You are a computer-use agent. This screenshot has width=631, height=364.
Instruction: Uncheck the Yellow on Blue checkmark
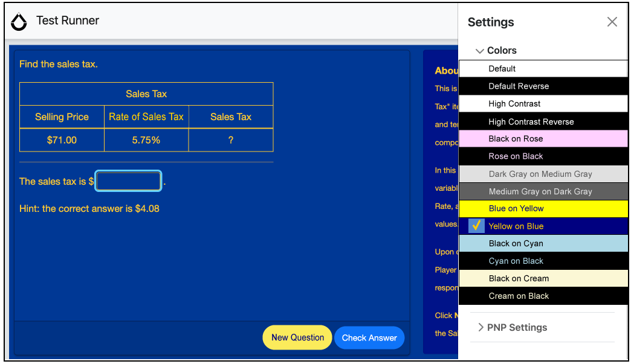[x=476, y=226]
